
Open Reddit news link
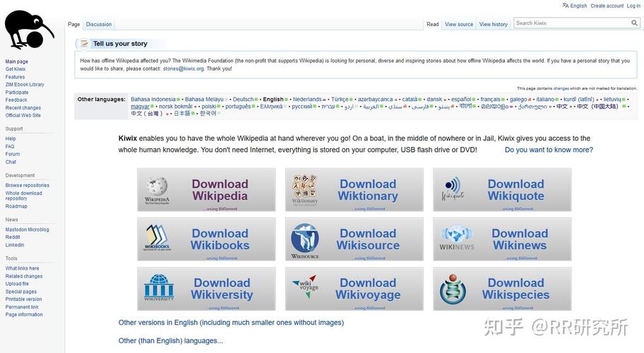click(12, 237)
